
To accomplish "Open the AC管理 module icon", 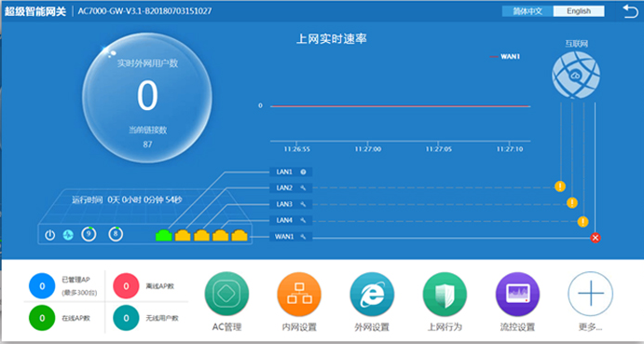I will 226,294.
